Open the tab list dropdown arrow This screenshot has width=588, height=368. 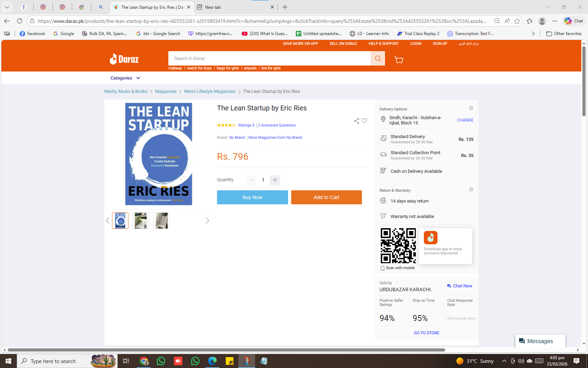(x=7, y=7)
